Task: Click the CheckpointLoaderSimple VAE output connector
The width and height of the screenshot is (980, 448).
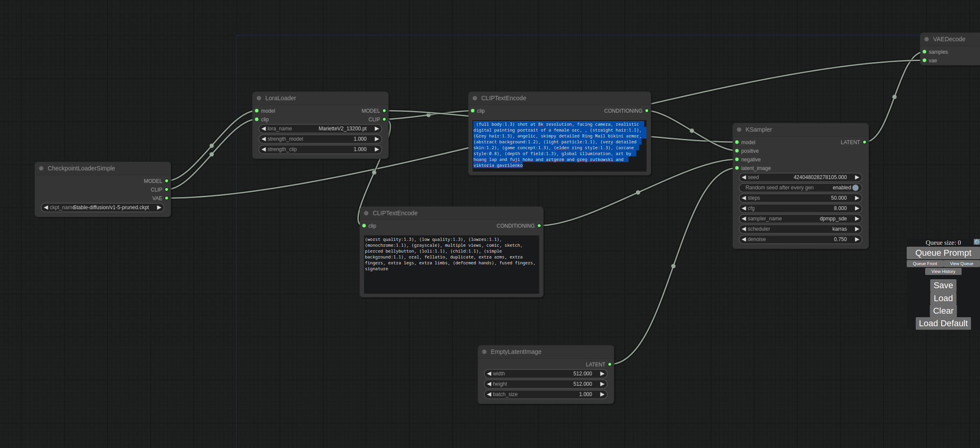Action: tap(167, 198)
